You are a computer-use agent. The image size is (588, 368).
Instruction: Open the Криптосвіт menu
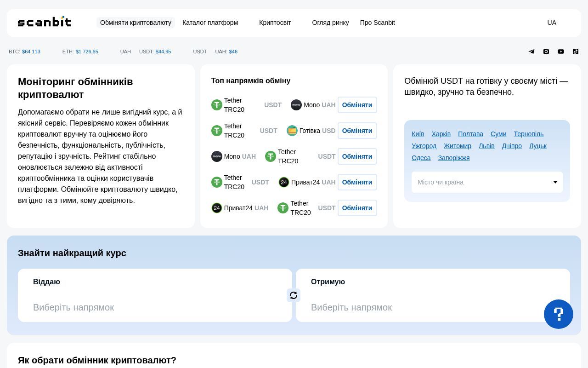(x=275, y=23)
